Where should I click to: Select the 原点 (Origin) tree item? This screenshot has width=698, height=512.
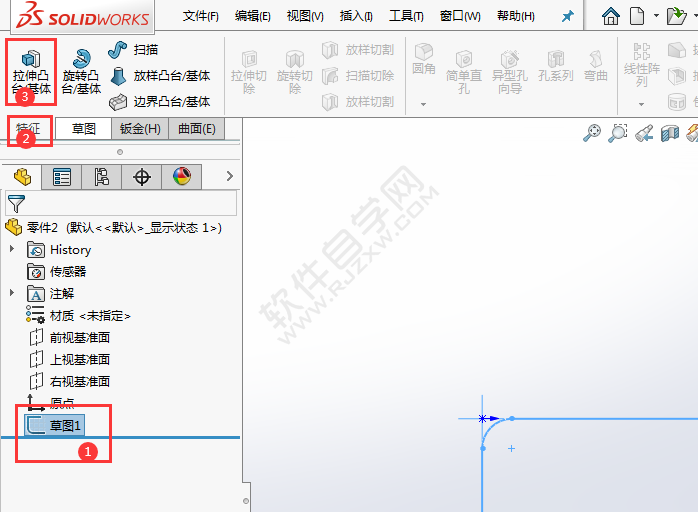coord(50,402)
